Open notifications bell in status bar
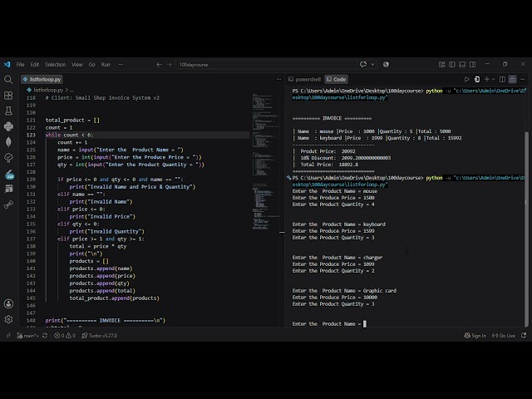The width and height of the screenshot is (532, 399). click(x=524, y=336)
